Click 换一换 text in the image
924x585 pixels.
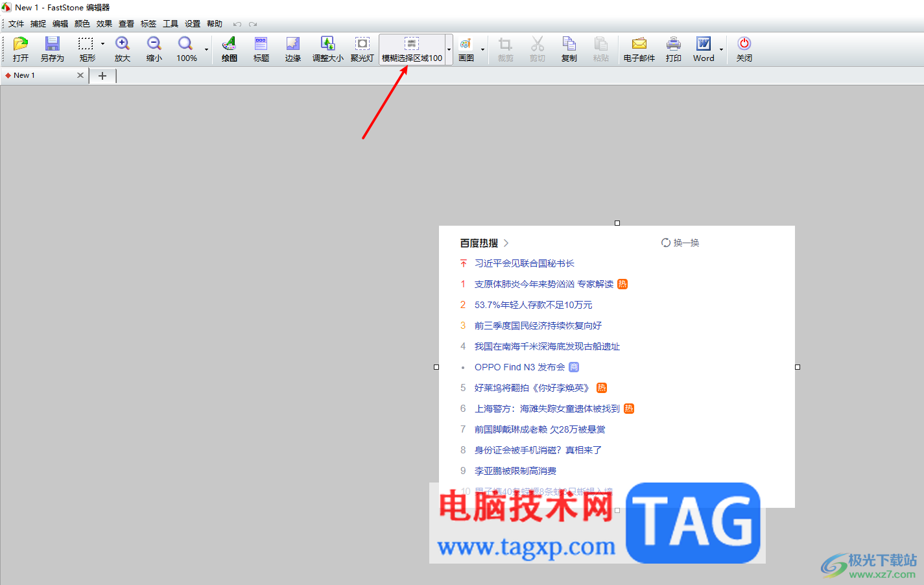[686, 243]
